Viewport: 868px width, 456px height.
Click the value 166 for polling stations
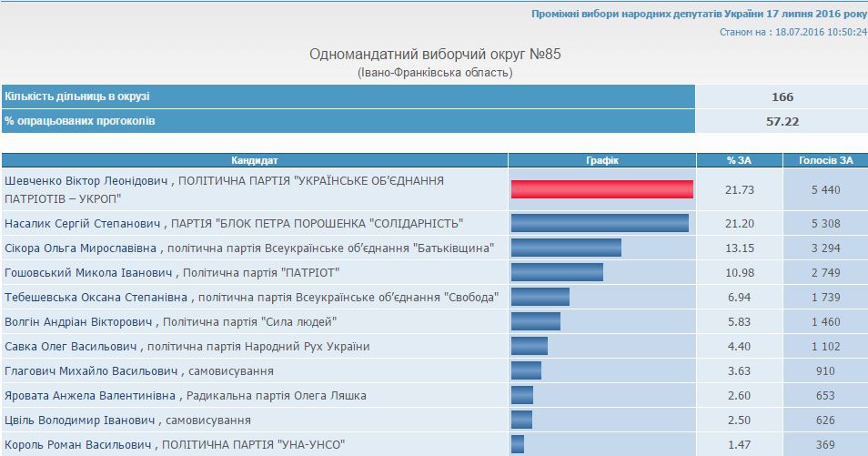pyautogui.click(x=782, y=97)
